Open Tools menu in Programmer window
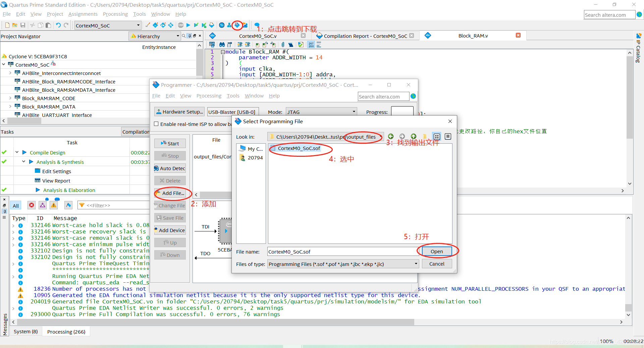644x348 pixels. 233,96
